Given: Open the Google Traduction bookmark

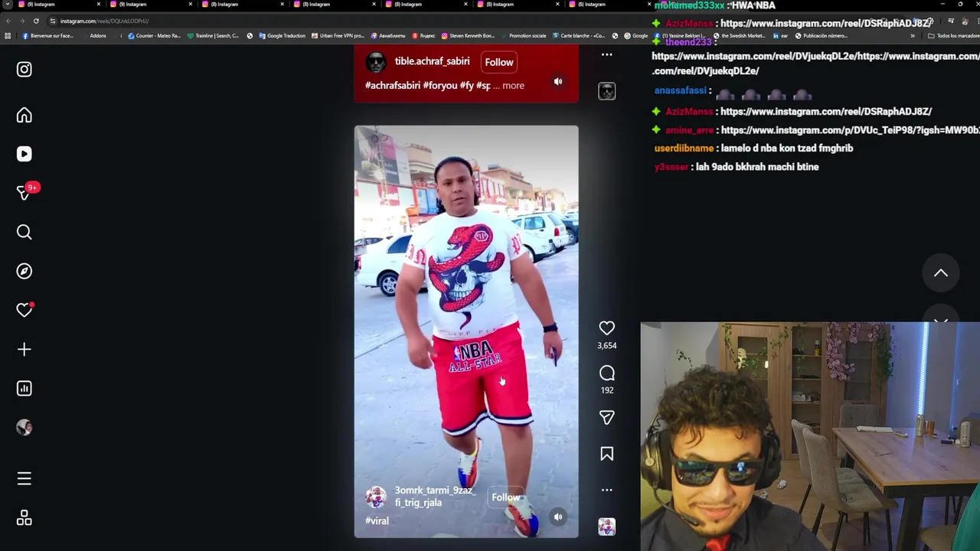Looking at the screenshot, I should pos(282,36).
